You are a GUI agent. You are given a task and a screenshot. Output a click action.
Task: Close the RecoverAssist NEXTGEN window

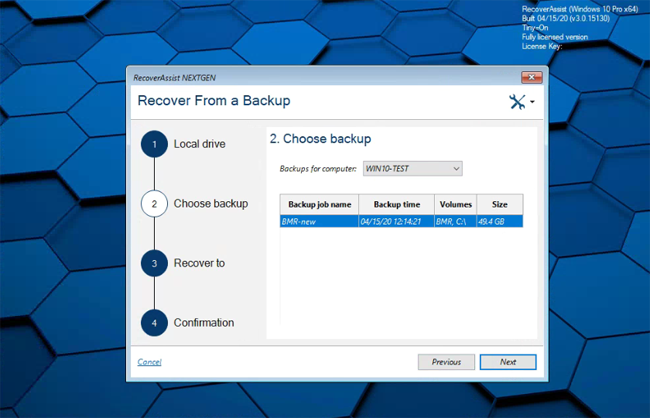pos(531,77)
